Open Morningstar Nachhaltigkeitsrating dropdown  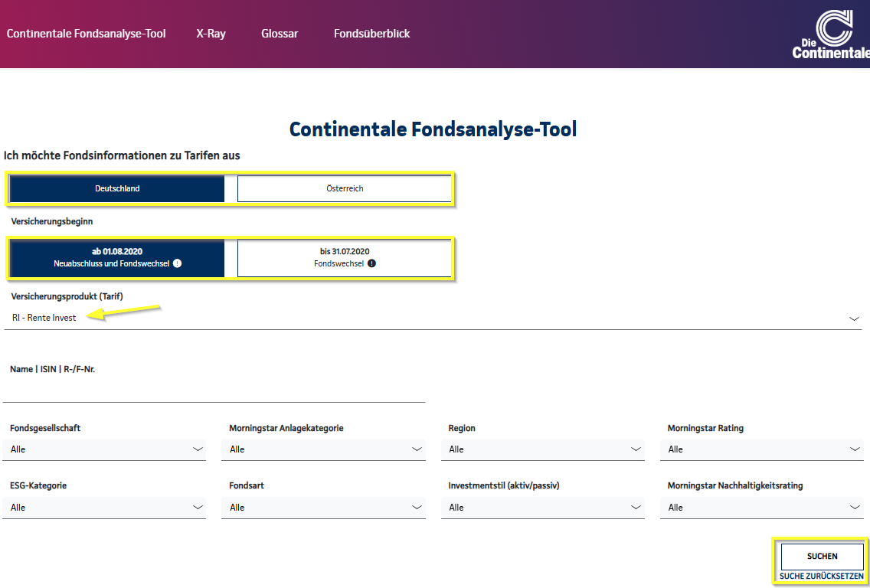(762, 508)
